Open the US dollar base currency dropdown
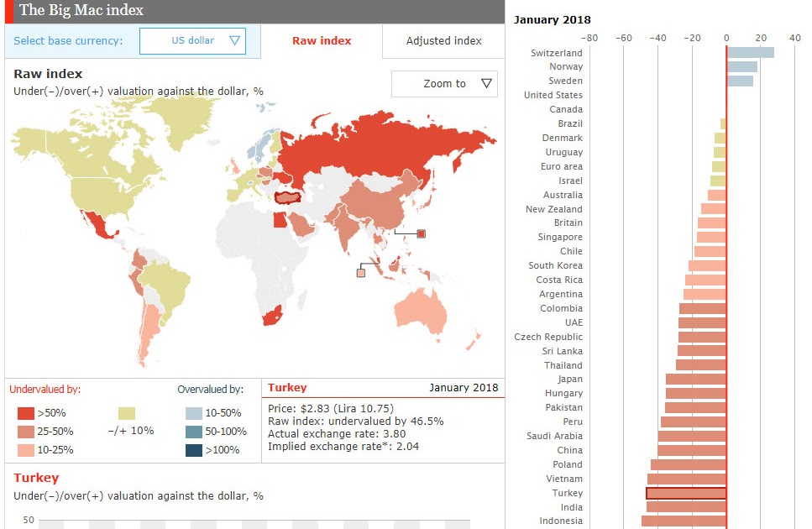The image size is (812, 529). click(192, 41)
